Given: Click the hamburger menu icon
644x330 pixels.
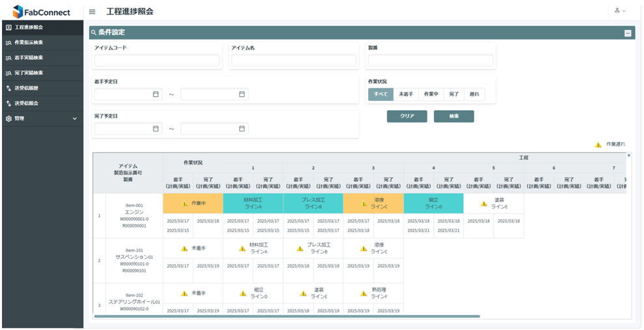Looking at the screenshot, I should 92,12.
